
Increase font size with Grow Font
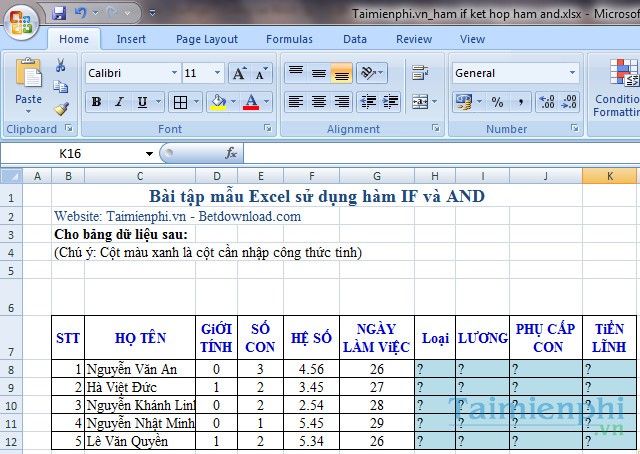[239, 74]
